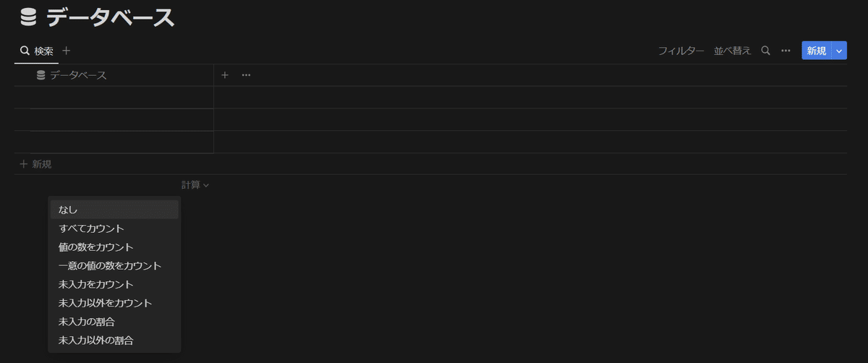Open the 計算 calculation dropdown

pos(195,185)
